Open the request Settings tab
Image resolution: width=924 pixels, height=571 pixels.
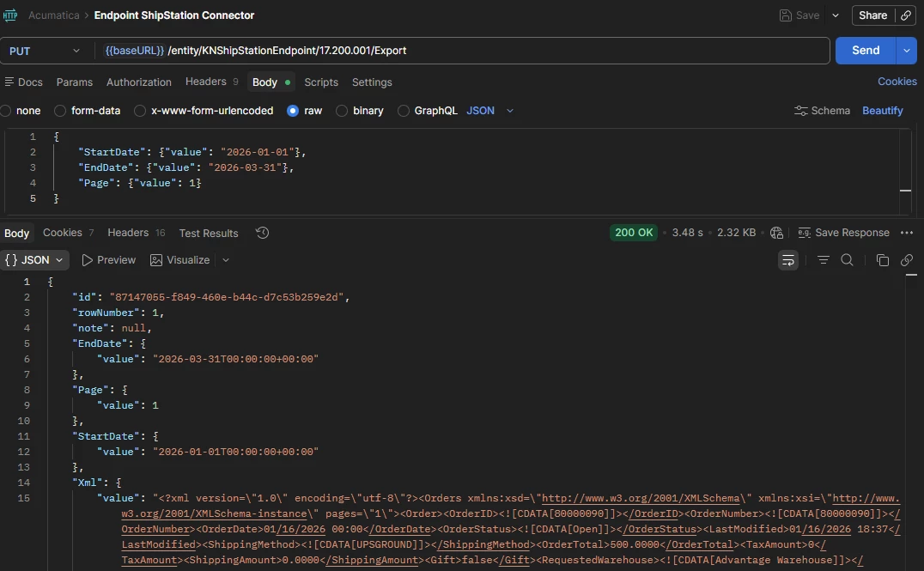pos(372,82)
